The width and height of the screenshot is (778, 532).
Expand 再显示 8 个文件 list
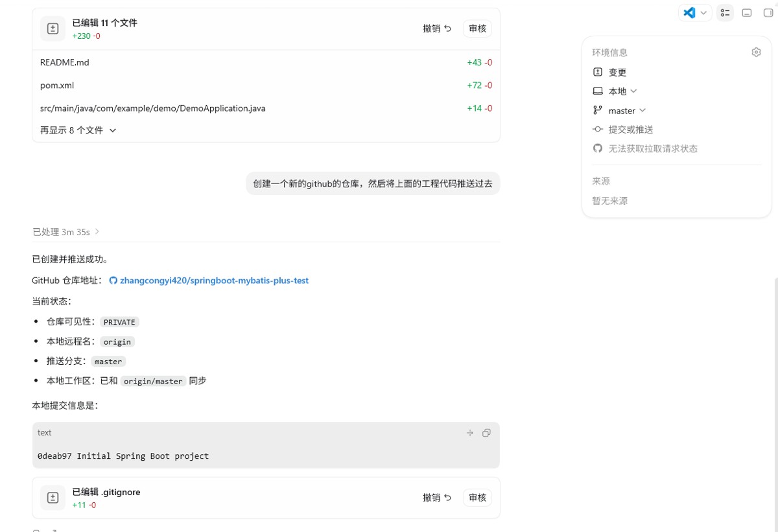(x=78, y=130)
